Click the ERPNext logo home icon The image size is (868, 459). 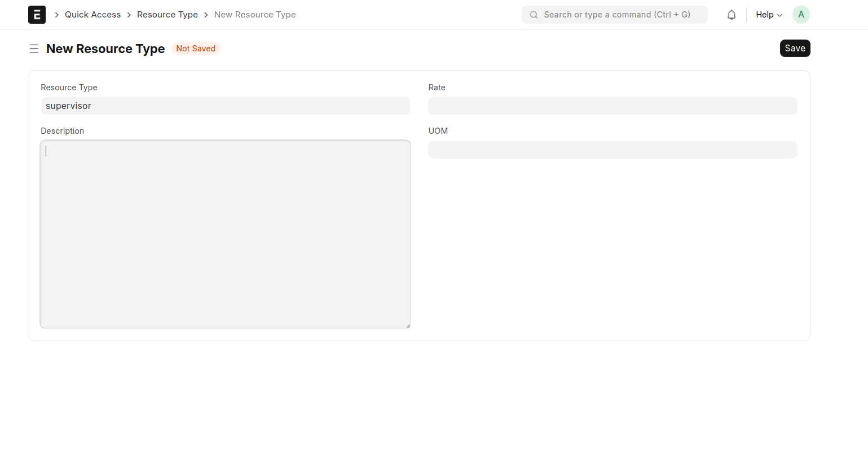point(37,15)
